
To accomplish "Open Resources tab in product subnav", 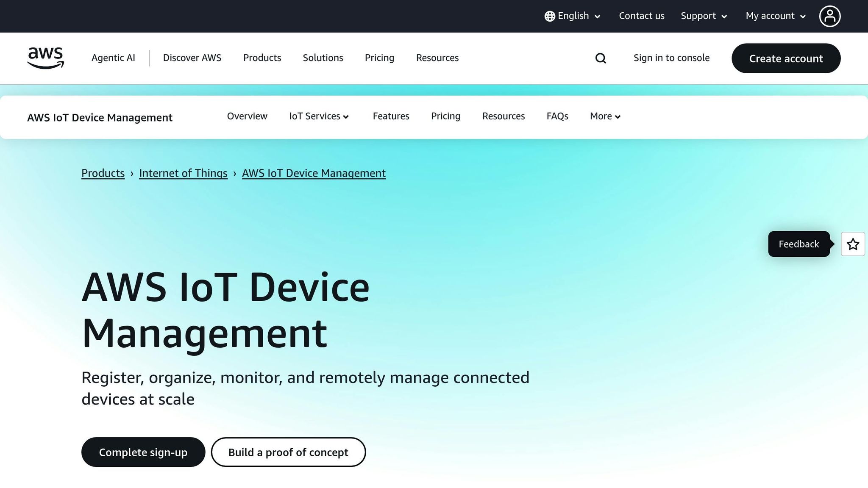I will tap(504, 116).
